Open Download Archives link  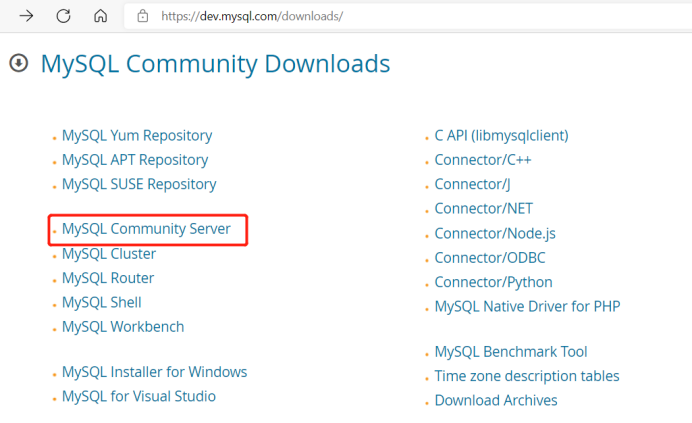496,400
